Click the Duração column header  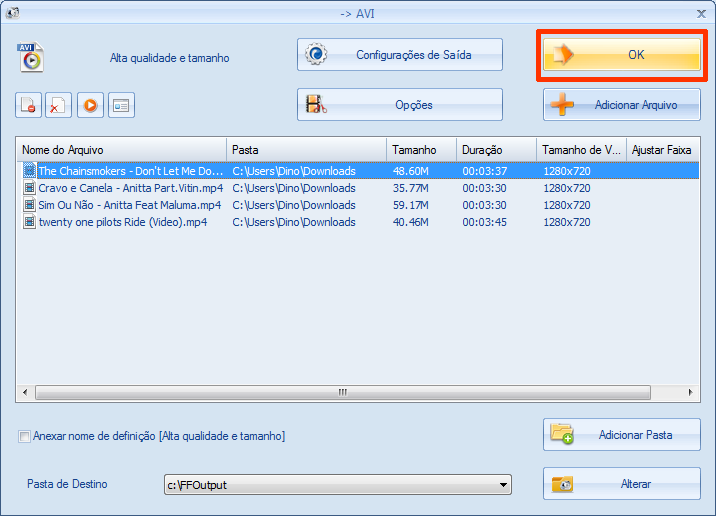pos(496,150)
